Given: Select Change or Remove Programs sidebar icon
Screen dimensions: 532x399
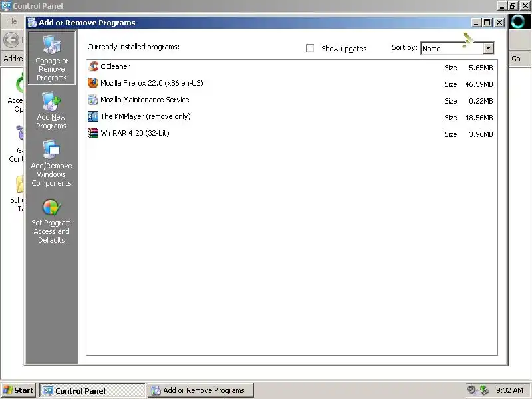Looking at the screenshot, I should (52, 58).
